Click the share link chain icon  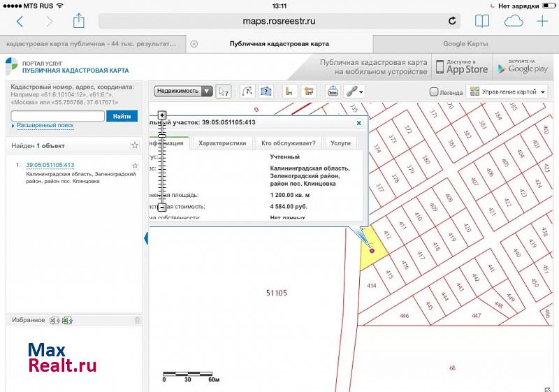(354, 91)
